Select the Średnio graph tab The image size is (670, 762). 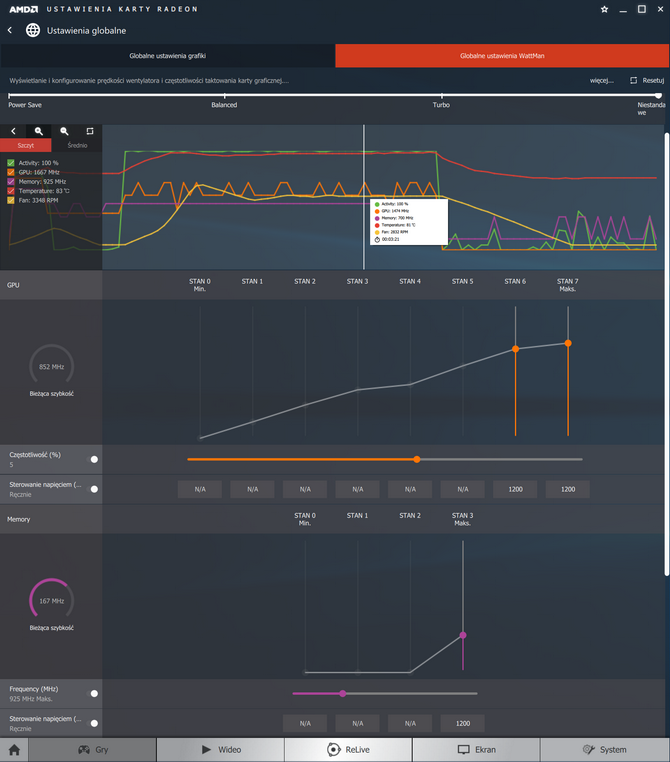[x=77, y=145]
